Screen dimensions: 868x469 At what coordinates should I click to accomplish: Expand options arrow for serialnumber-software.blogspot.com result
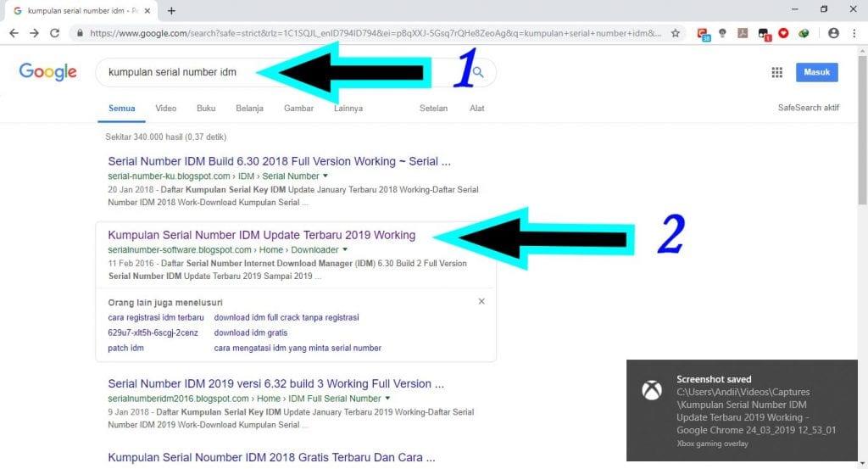[345, 249]
